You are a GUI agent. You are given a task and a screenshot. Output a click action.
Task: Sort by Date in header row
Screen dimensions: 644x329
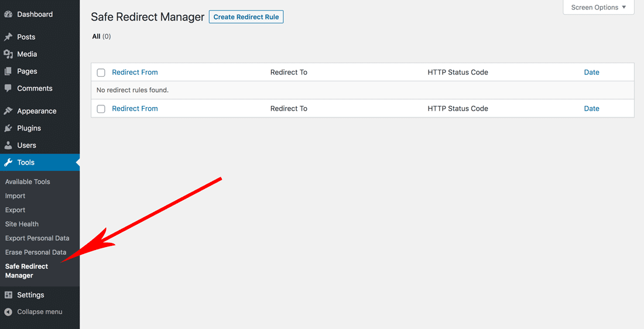591,72
